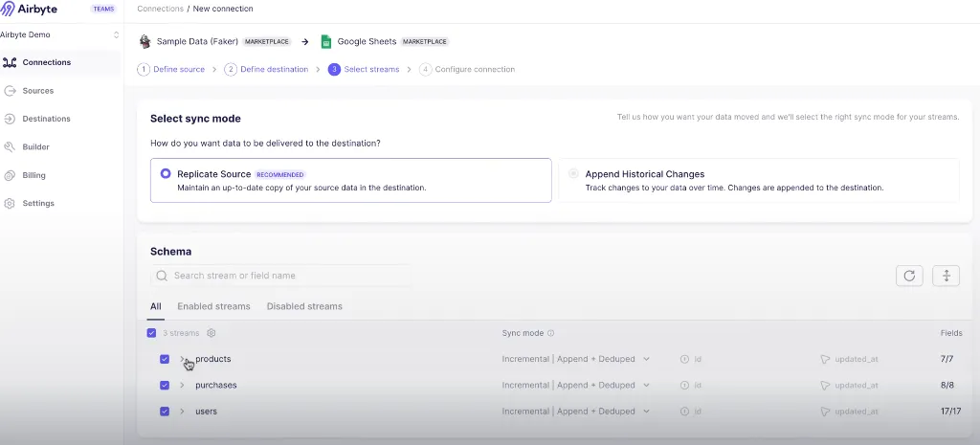Screen dimensions: 980x445
Task: Click the TEAMS badge
Action: [103, 9]
